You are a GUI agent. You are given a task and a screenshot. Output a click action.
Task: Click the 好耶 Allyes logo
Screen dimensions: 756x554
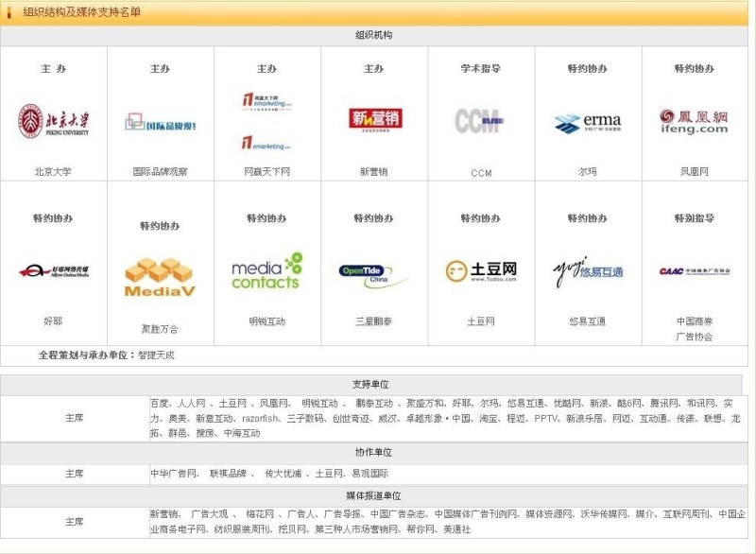[53, 271]
